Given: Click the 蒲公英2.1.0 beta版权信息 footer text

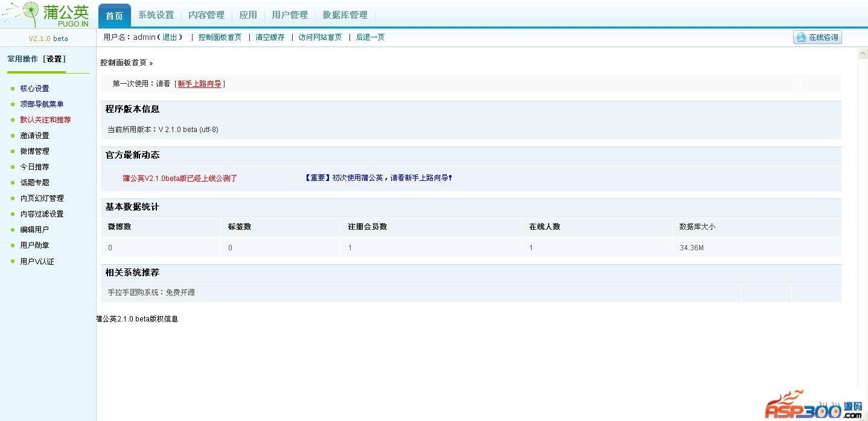Looking at the screenshot, I should click(137, 319).
